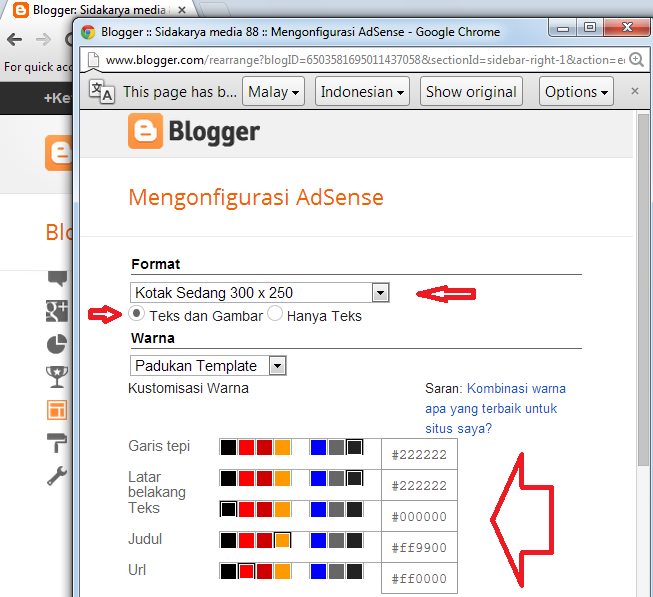653x597 pixels.
Task: Pick the blue swatch for Garis tepi
Action: point(318,447)
